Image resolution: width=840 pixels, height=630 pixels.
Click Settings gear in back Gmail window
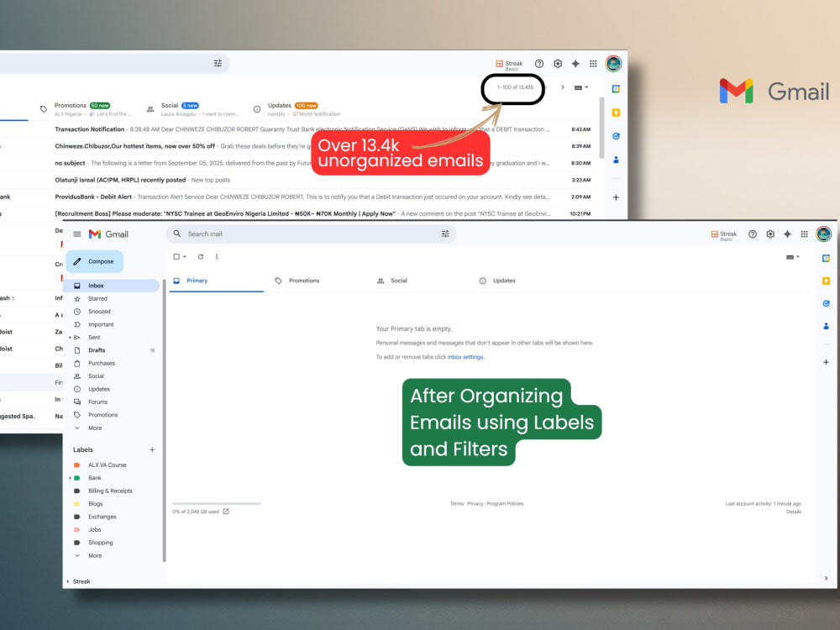(558, 64)
